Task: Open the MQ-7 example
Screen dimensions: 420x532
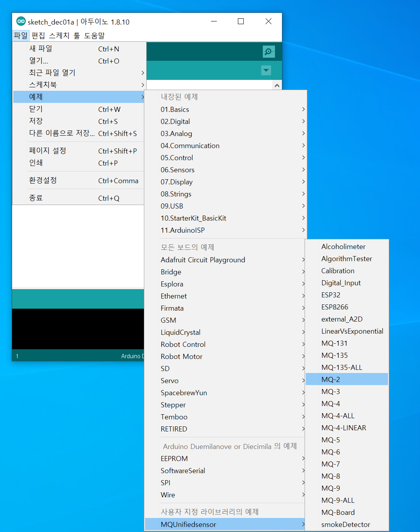Action: [x=347, y=464]
